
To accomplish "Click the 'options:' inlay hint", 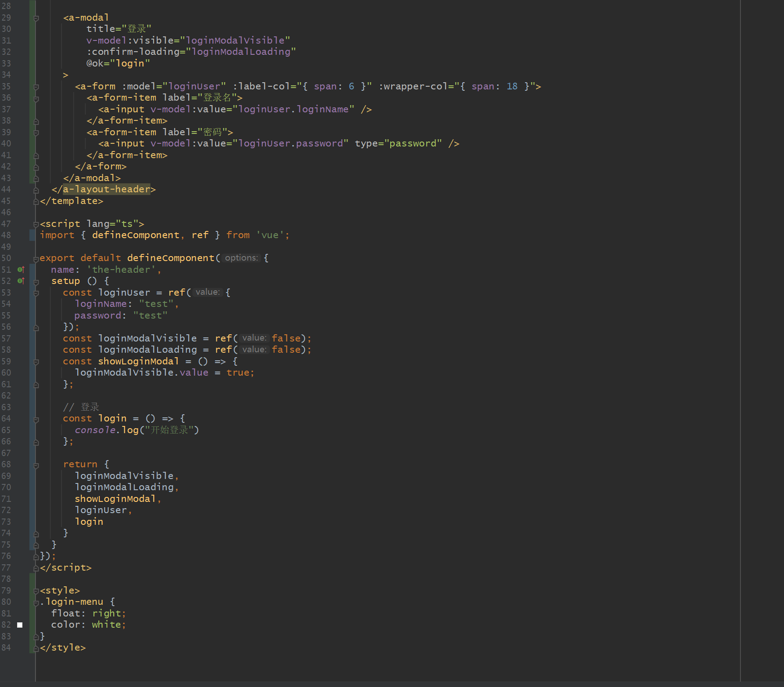I will (242, 258).
